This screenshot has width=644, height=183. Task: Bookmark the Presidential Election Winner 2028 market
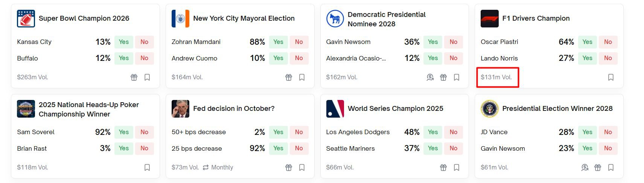[x=611, y=168]
